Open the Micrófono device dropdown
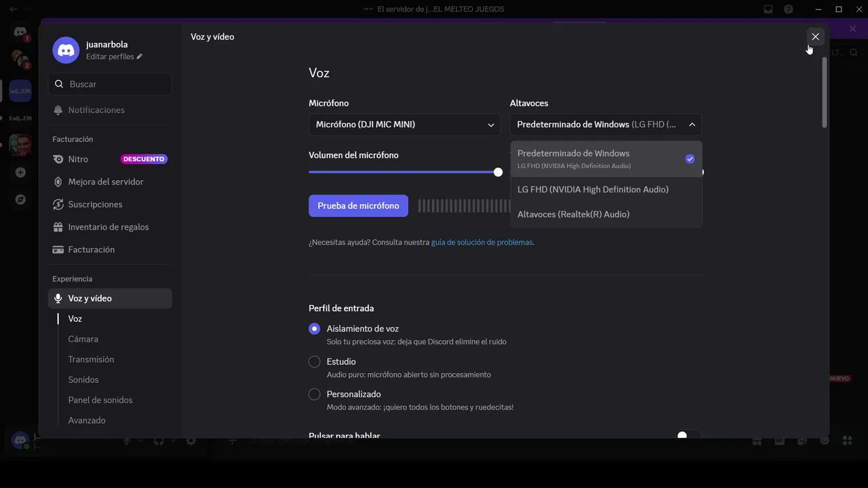 point(404,125)
